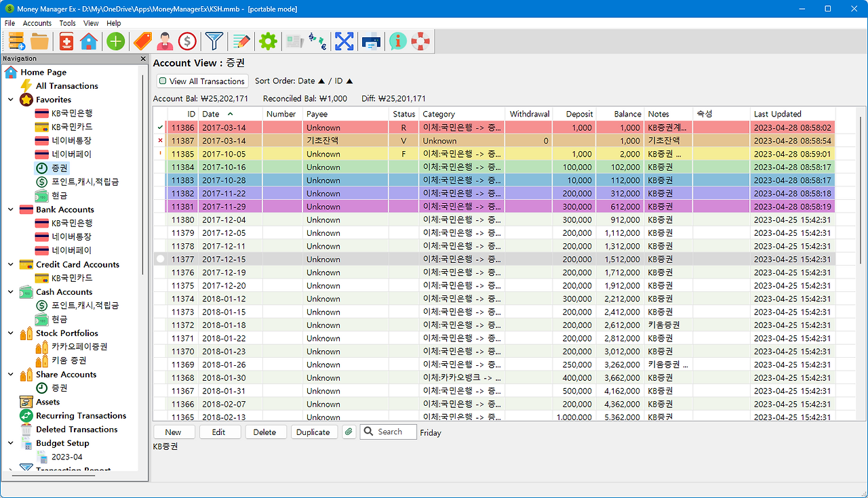Collapse the Bank Accounts tree section
This screenshot has height=498, width=868.
point(9,209)
